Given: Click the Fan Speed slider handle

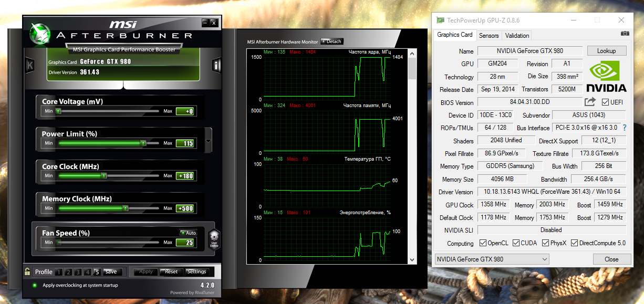Looking at the screenshot, I should coord(59,243).
